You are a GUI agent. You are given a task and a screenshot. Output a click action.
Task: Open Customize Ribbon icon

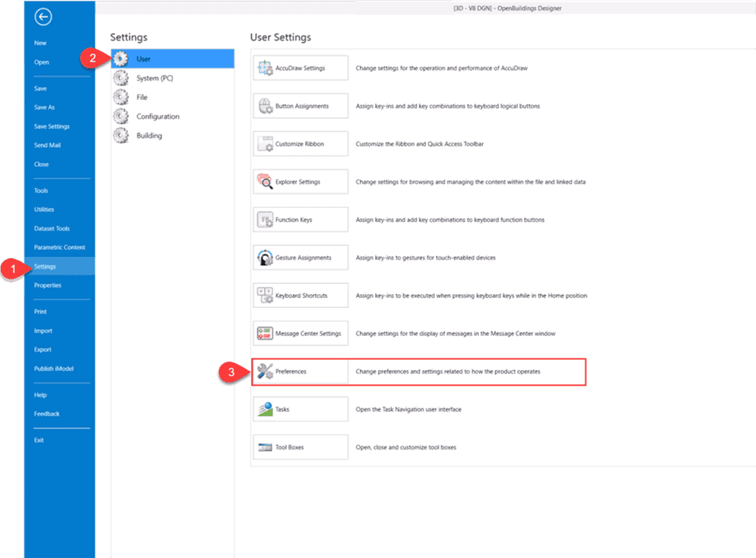[265, 144]
